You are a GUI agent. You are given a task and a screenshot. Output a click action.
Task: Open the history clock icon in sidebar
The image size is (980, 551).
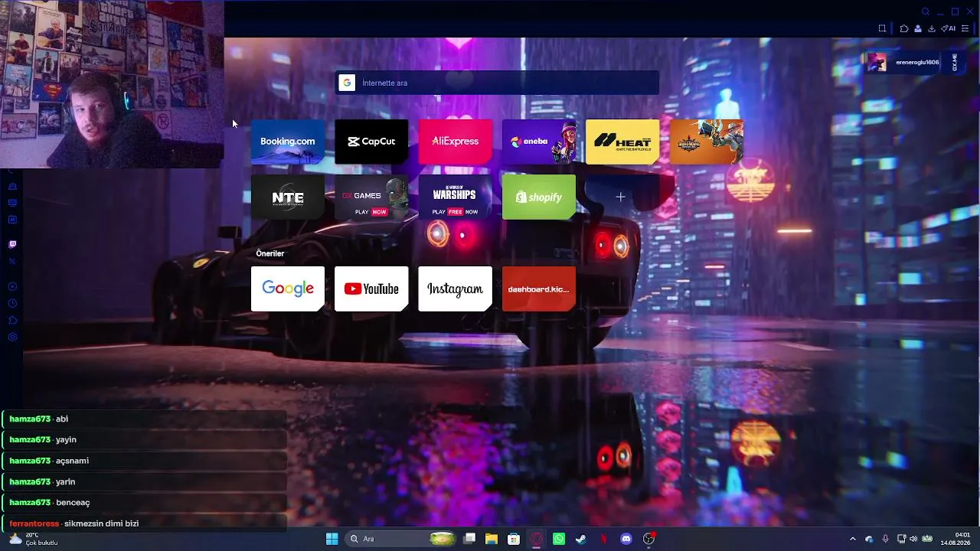(12, 303)
